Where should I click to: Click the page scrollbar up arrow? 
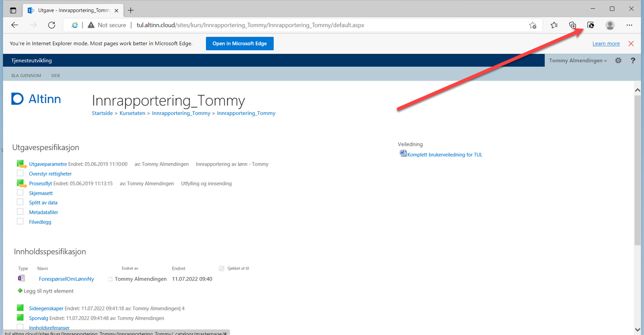[x=638, y=90]
